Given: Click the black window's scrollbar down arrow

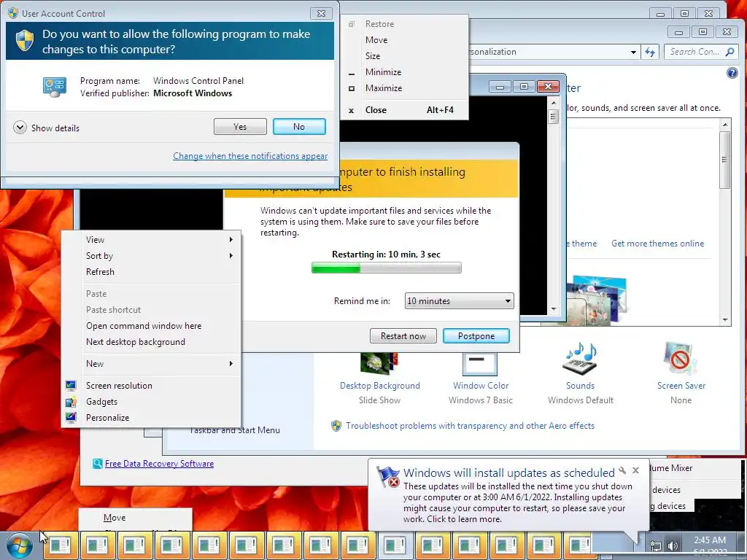Looking at the screenshot, I should (553, 309).
